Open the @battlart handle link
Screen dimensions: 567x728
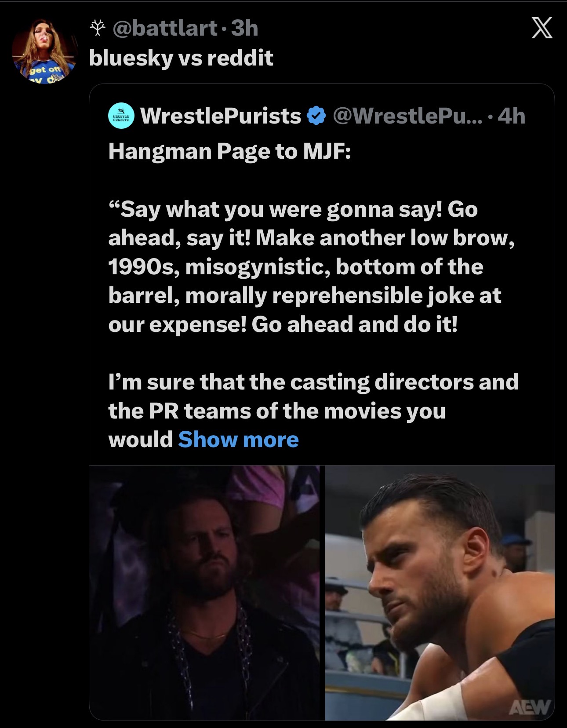click(164, 29)
